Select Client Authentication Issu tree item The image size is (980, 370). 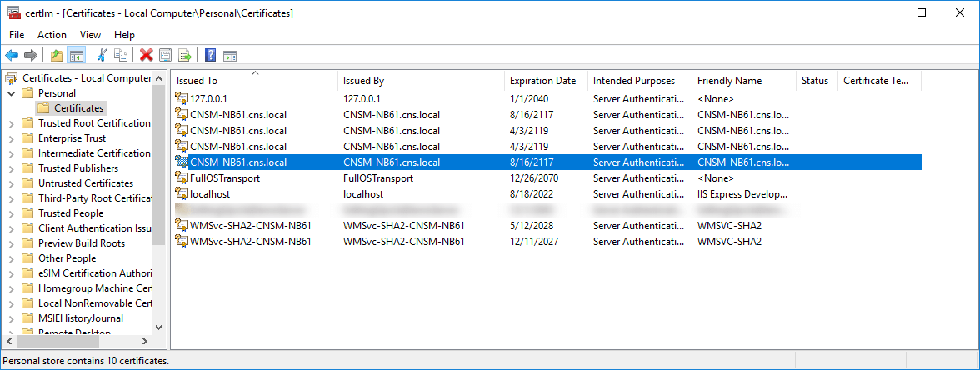[x=93, y=228]
